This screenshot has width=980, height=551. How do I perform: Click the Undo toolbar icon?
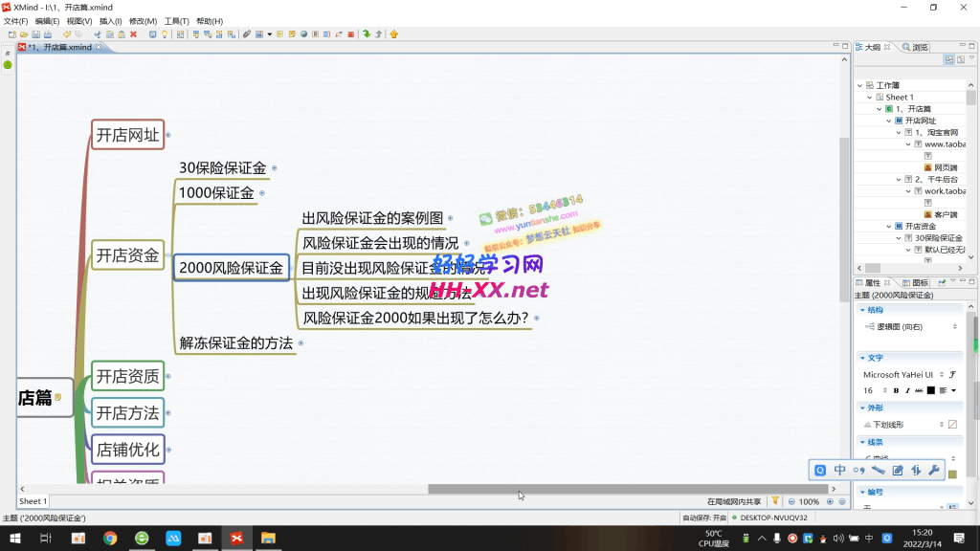(x=67, y=34)
